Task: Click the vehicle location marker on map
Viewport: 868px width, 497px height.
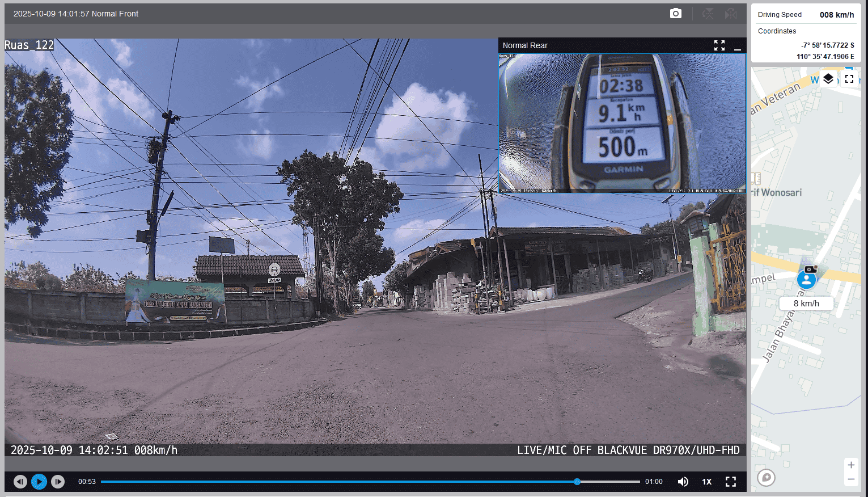Action: tap(806, 279)
